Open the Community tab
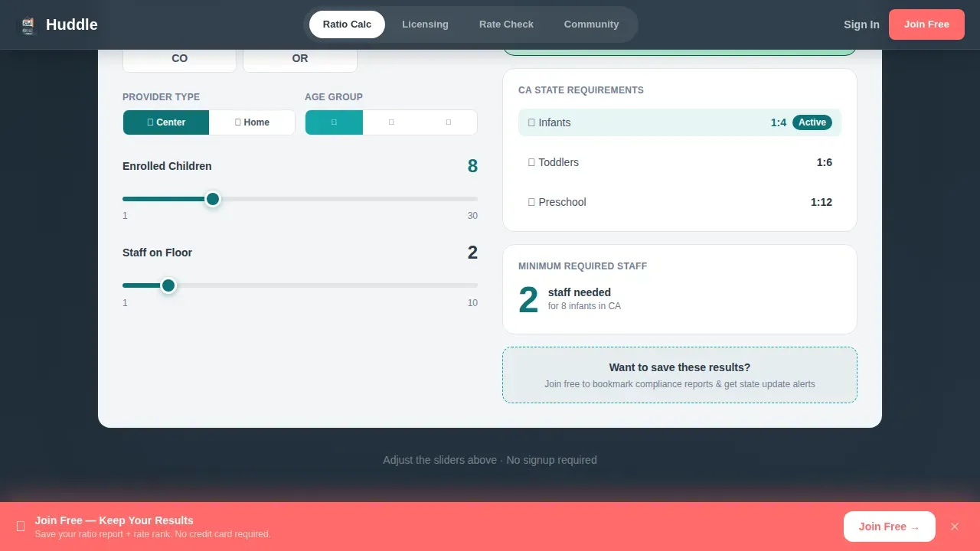This screenshot has width=980, height=551. [x=591, y=24]
